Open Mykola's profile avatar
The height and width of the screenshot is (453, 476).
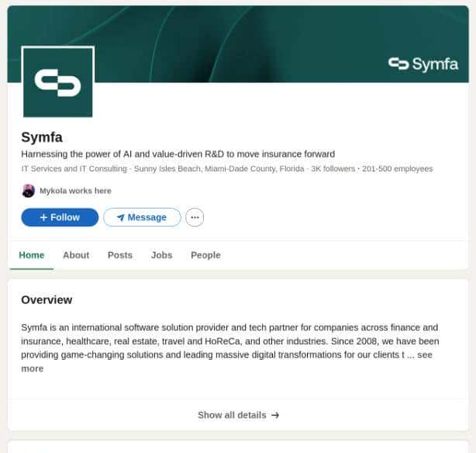29,191
